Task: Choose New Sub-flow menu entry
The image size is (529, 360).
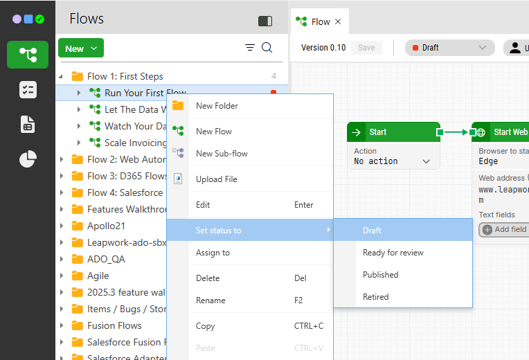Action: coord(250,154)
